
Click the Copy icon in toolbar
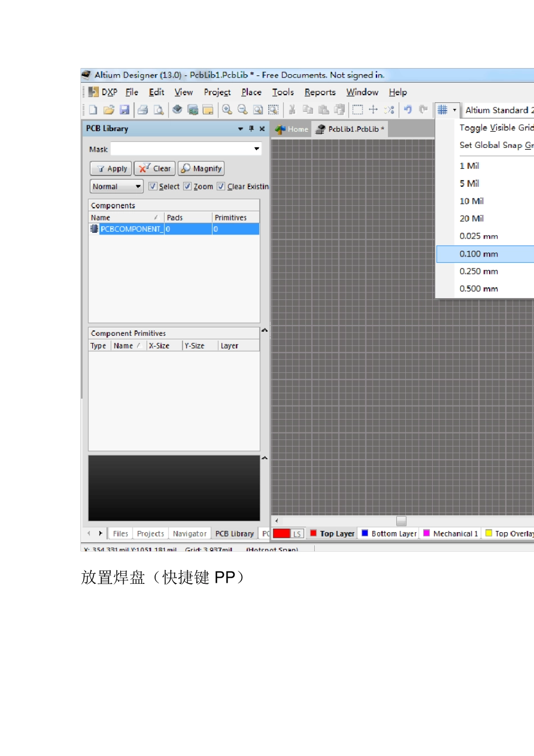pos(308,110)
